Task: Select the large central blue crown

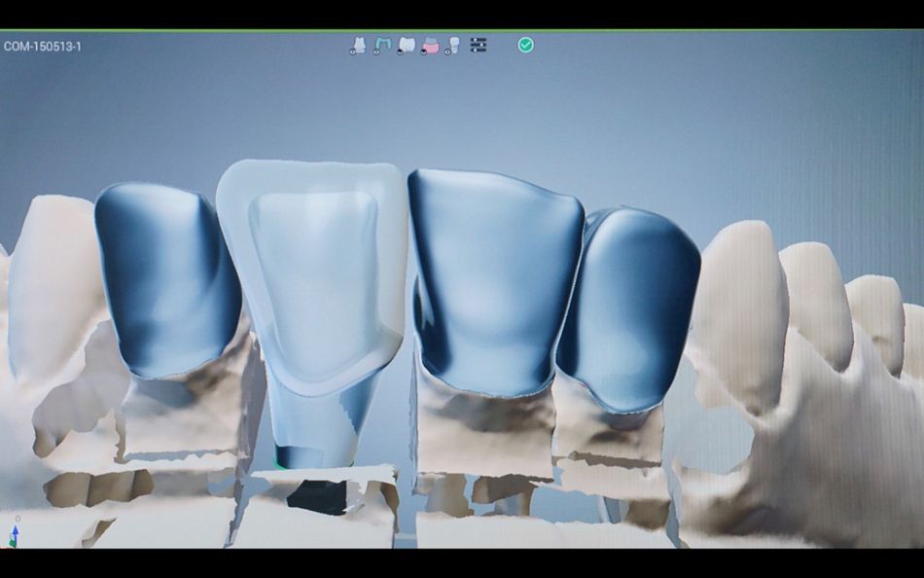Action: click(495, 283)
